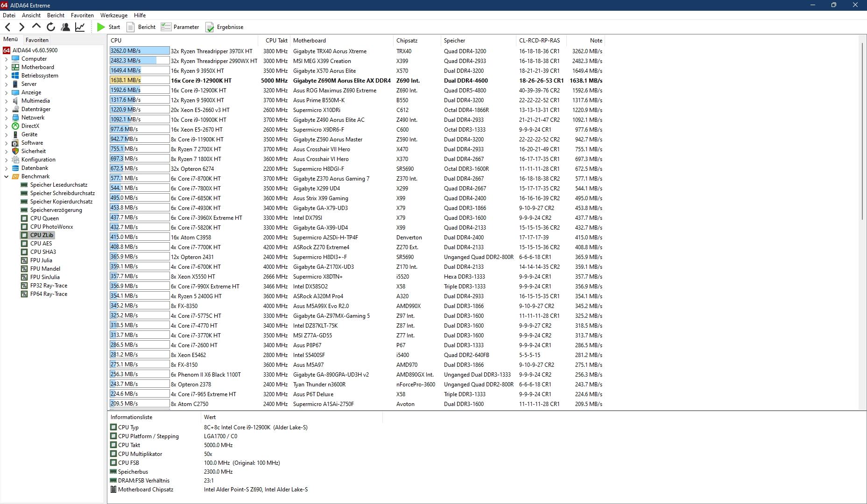Select the highlighted 1638.1 MB/s result bar
This screenshot has height=504, width=867.
click(x=139, y=80)
